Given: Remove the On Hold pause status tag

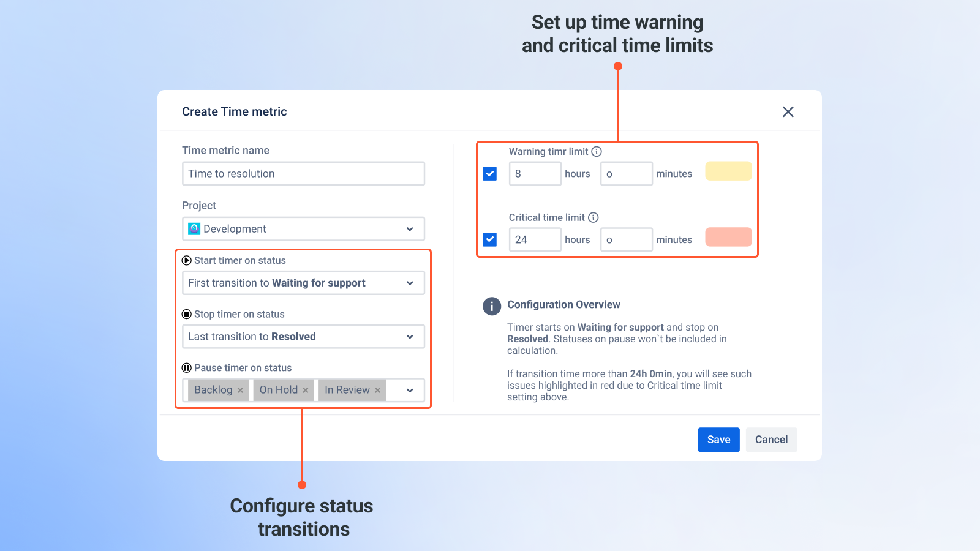Looking at the screenshot, I should pyautogui.click(x=306, y=391).
